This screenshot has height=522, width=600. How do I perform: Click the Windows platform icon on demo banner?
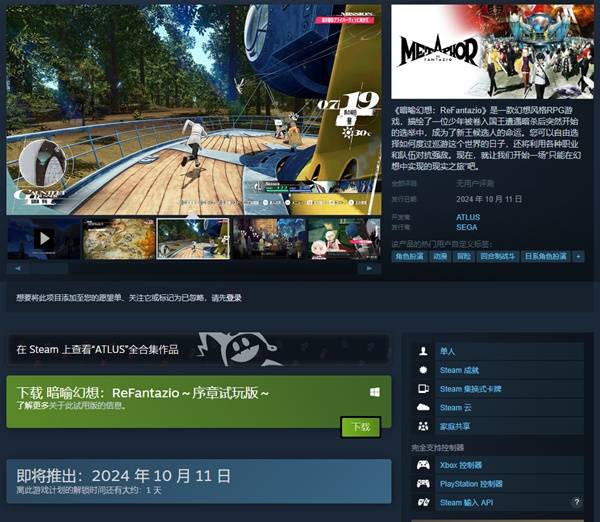coord(375,392)
